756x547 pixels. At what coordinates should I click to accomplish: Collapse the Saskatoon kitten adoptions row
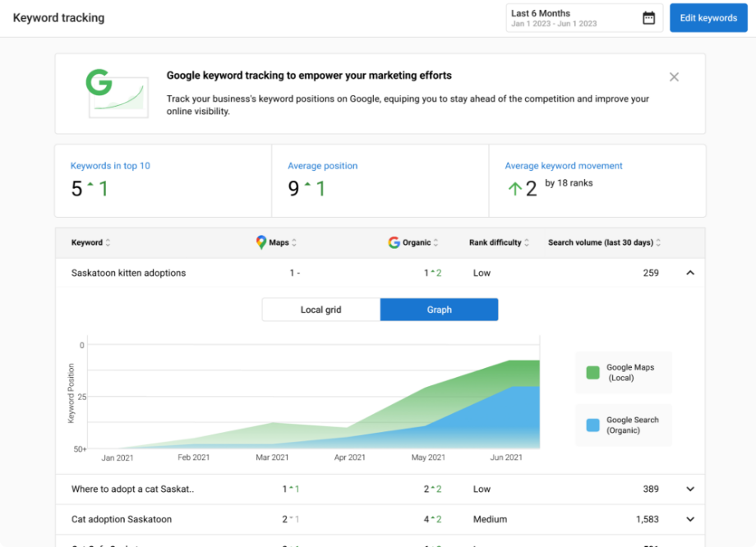point(690,272)
